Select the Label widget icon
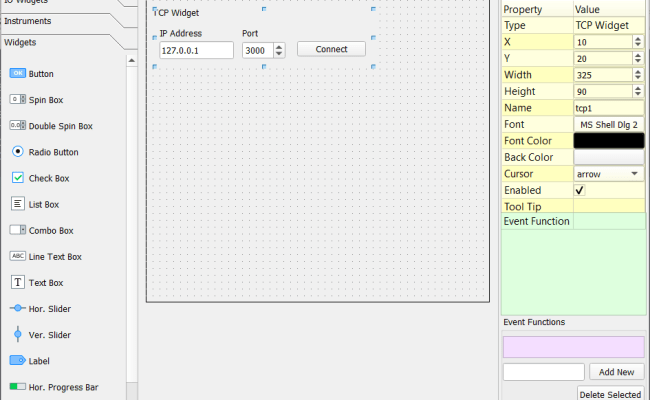The width and height of the screenshot is (650, 400). click(17, 360)
